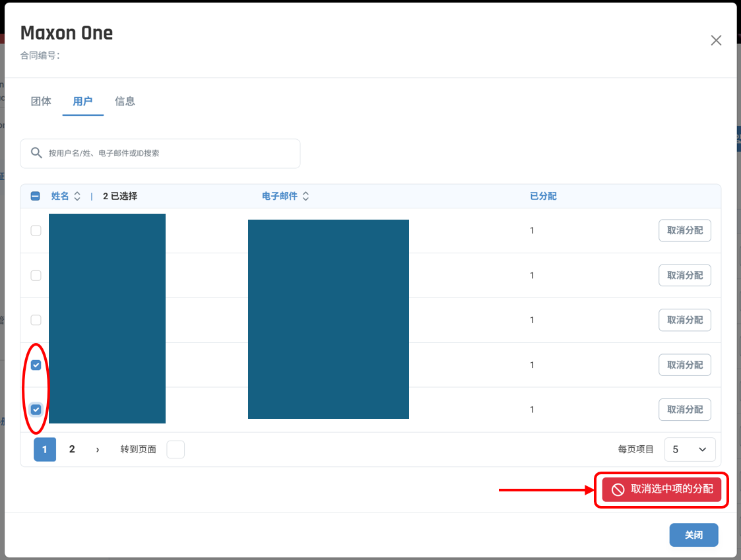
Task: Check the second row checkbox
Action: coord(36,276)
